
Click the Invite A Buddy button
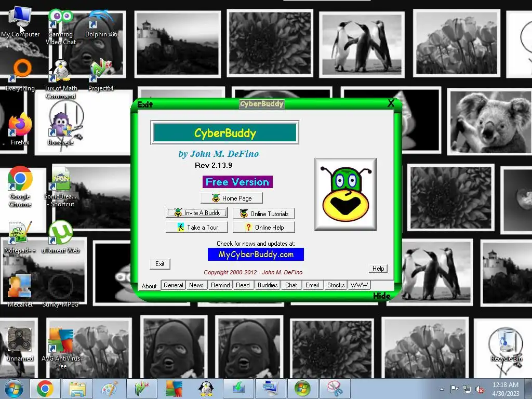click(197, 212)
